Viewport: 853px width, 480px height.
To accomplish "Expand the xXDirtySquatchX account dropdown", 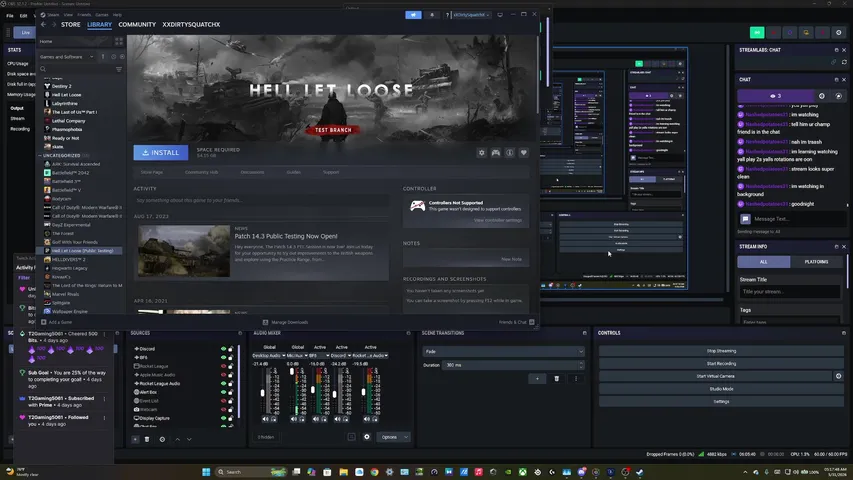I will point(472,15).
